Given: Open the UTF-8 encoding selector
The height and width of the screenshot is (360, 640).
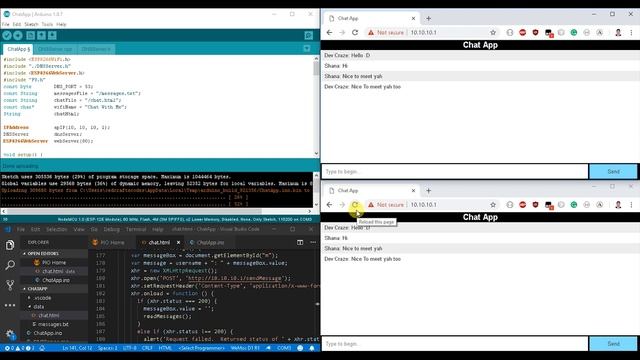Looking at the screenshot, I should [129, 348].
